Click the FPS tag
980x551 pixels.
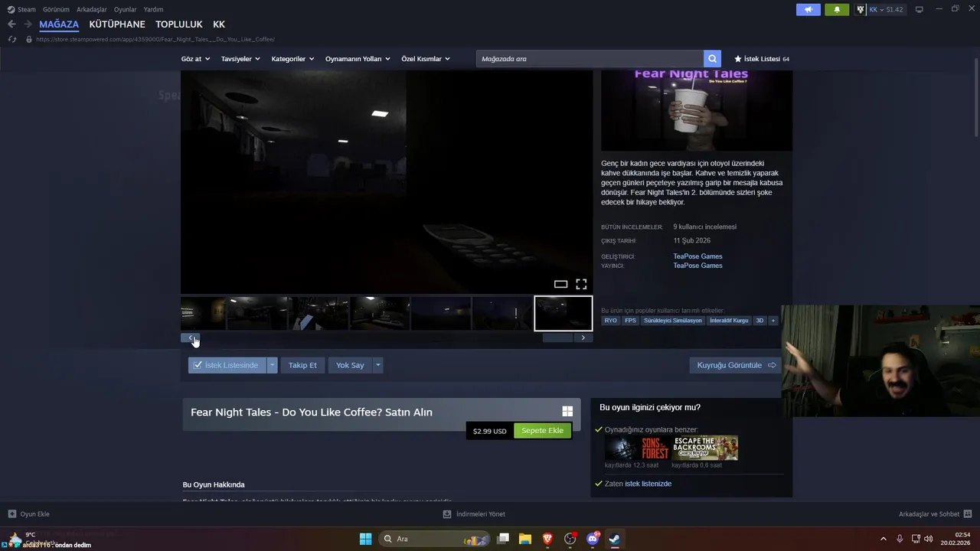(630, 321)
